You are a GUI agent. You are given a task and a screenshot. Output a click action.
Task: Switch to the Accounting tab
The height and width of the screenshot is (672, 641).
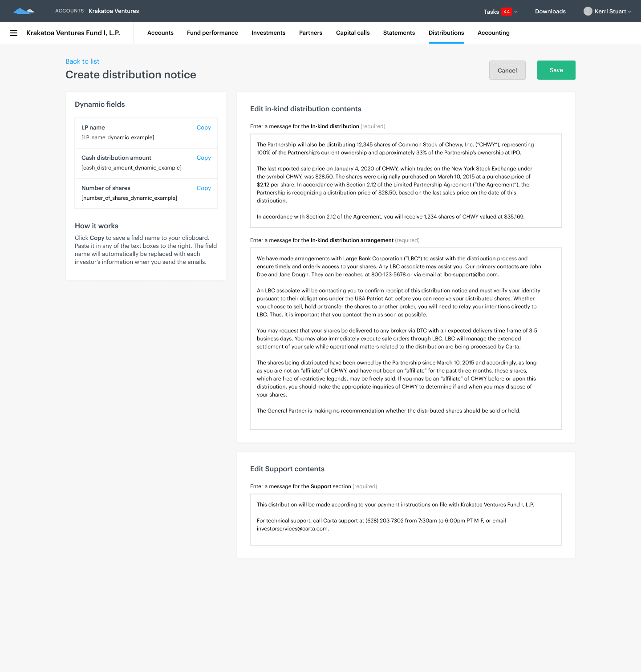coord(493,33)
